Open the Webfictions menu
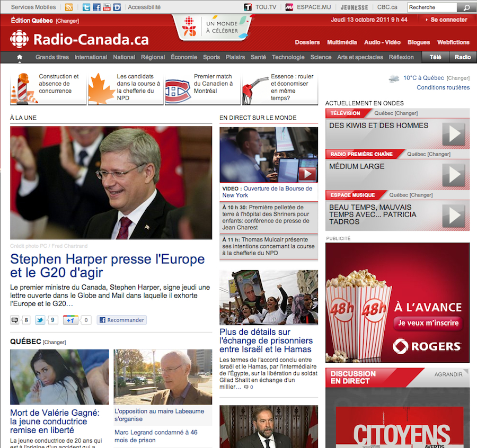Screen dimensions: 477x448 pos(453,42)
